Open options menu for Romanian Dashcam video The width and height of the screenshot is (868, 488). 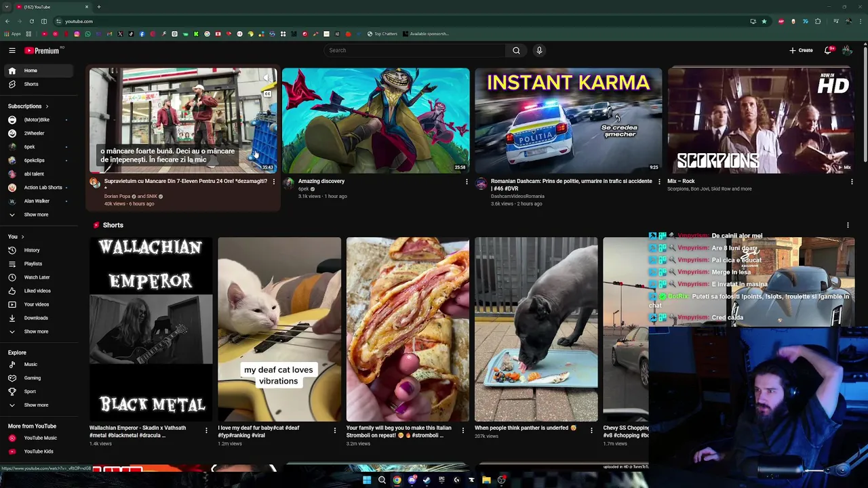point(659,182)
